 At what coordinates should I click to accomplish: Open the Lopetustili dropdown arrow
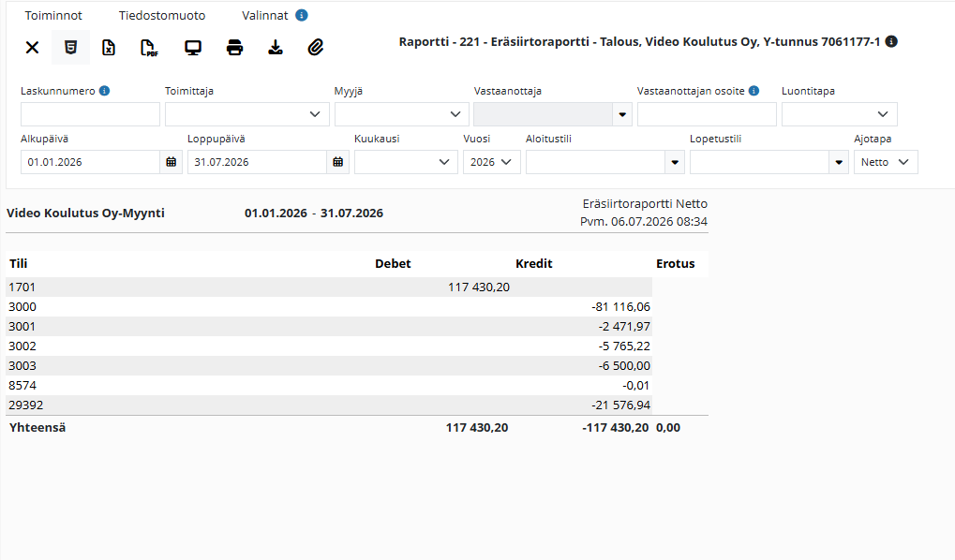click(839, 162)
